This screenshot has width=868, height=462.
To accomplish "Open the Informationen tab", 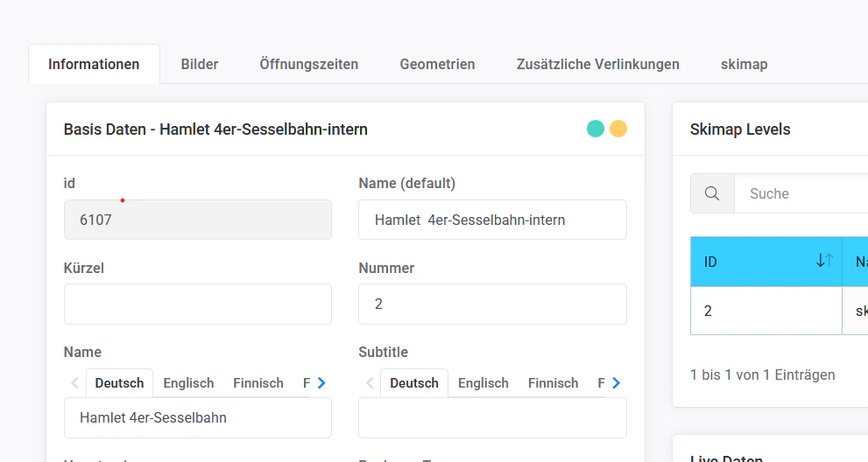I will click(94, 64).
